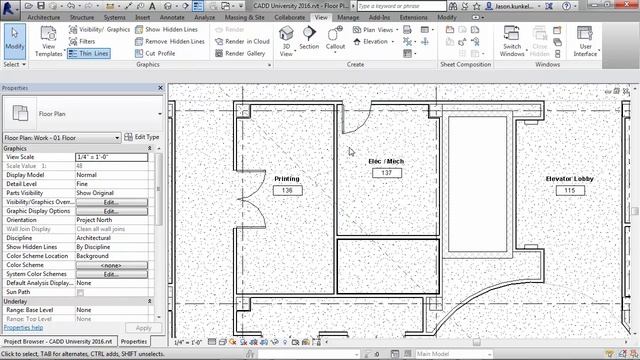Collapse the Graphics properties group
Image resolution: width=640 pixels, height=360 pixels.
[x=149, y=149]
